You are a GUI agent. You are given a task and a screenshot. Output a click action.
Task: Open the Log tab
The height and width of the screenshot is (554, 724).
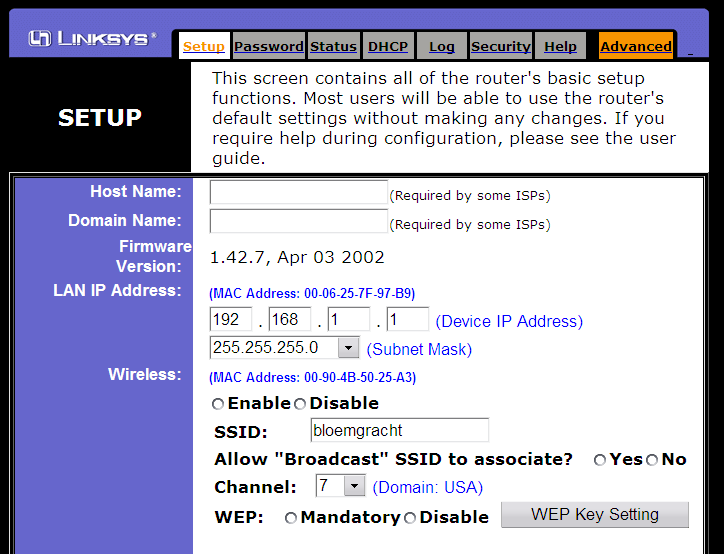click(x=441, y=46)
